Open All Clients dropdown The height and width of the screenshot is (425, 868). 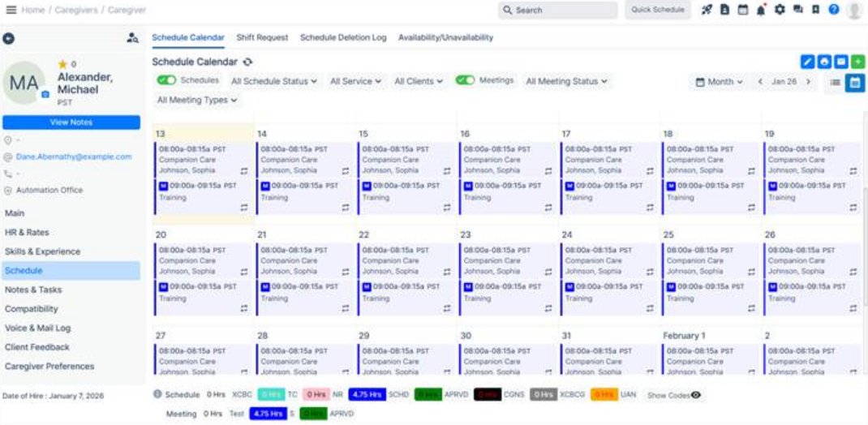coord(419,81)
